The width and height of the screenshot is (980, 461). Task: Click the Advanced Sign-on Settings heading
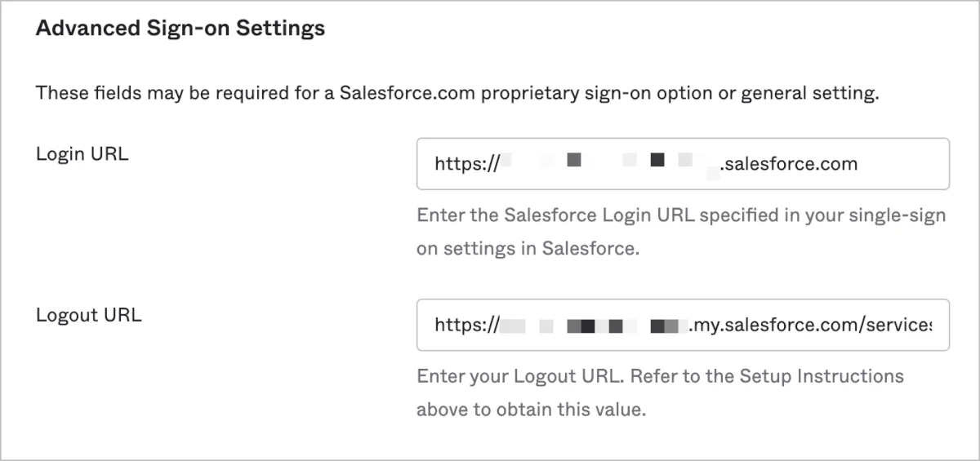click(x=180, y=29)
